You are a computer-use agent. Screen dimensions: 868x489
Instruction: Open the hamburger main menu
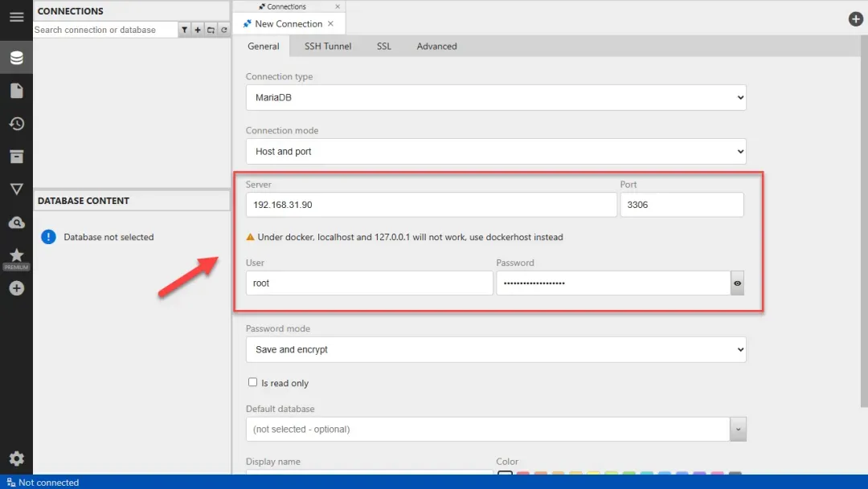(x=17, y=17)
